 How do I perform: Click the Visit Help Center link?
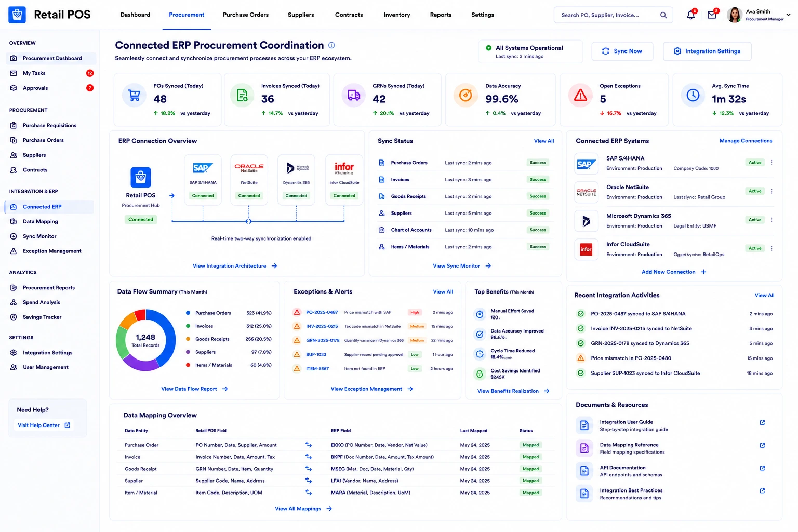[x=44, y=425]
